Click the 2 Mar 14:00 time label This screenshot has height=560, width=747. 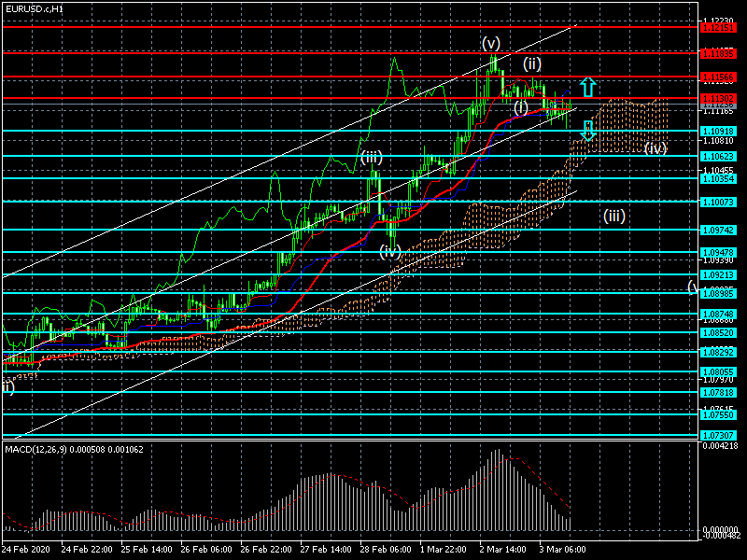pyautogui.click(x=503, y=549)
